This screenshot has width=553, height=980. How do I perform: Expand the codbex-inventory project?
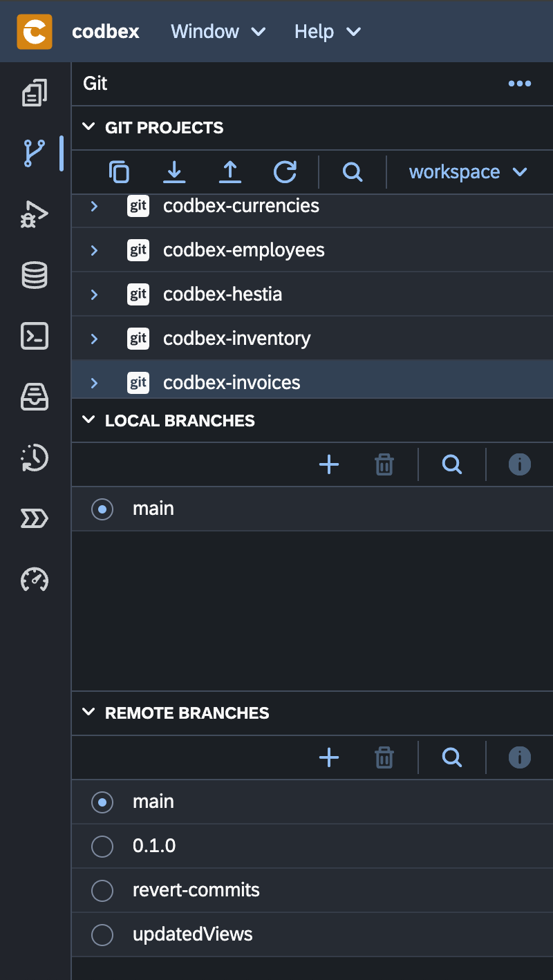(95, 339)
